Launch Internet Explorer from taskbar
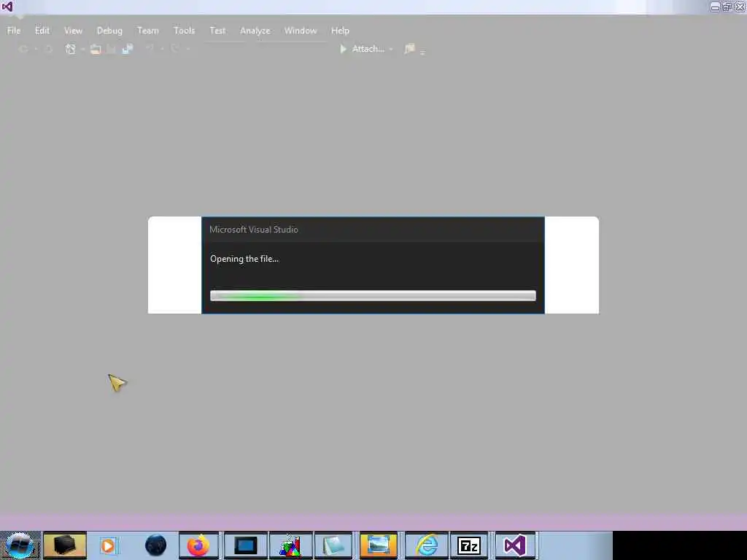747x560 pixels. [426, 545]
